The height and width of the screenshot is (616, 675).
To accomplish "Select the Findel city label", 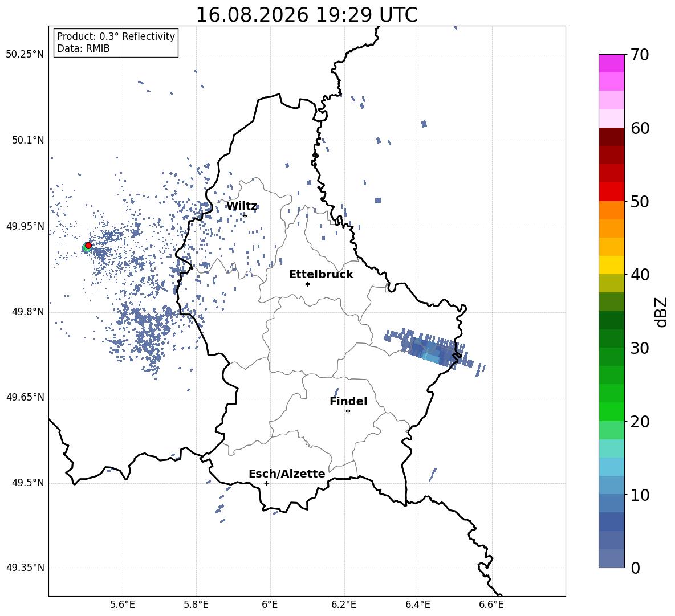I will [x=348, y=401].
